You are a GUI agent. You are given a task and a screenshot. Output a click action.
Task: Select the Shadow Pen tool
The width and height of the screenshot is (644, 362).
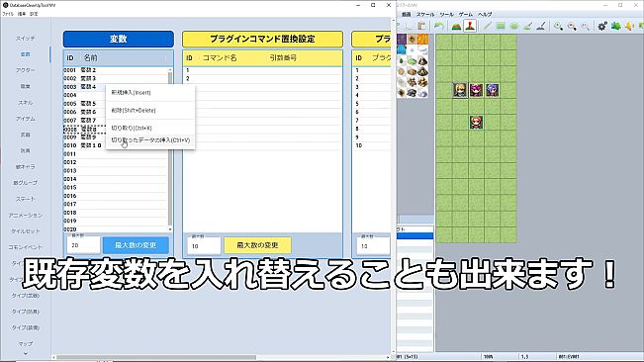(541, 26)
